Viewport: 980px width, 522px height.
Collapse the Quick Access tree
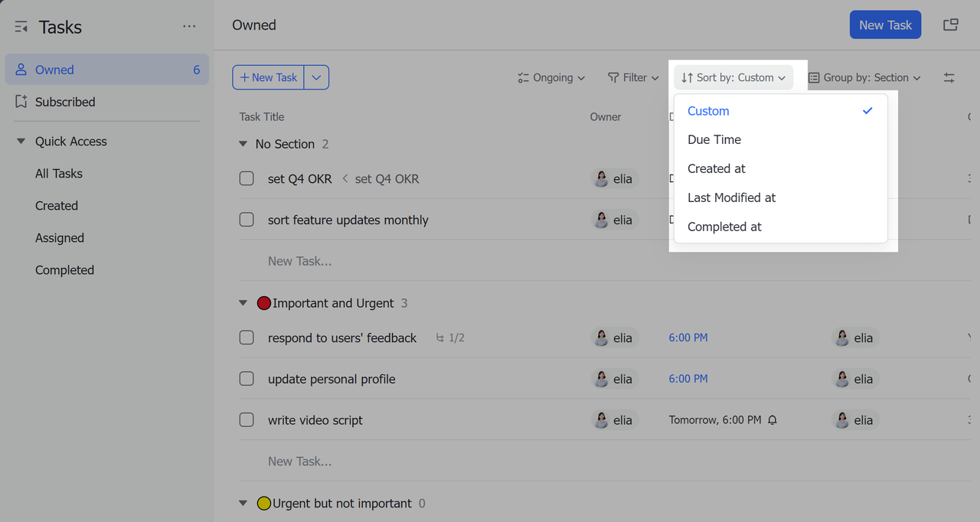(x=21, y=142)
